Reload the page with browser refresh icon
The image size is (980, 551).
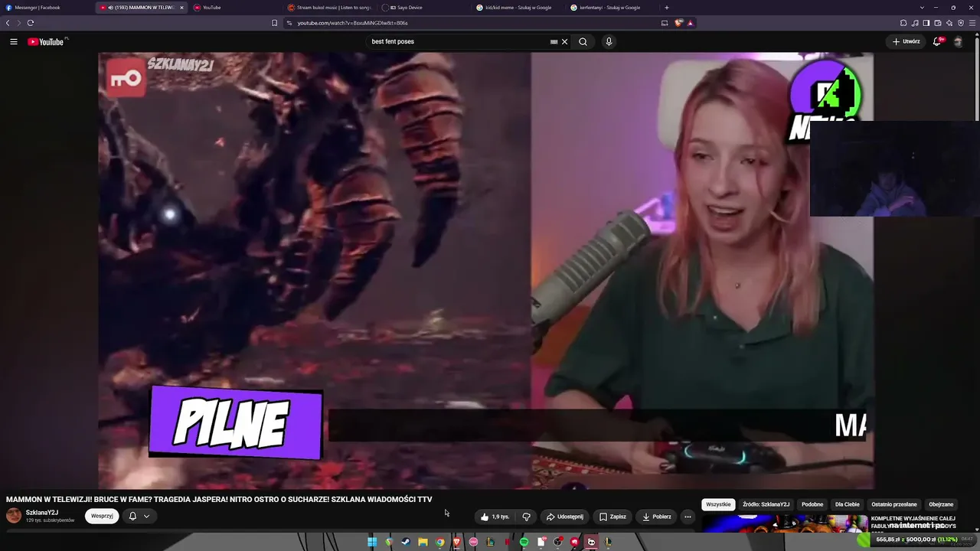[x=31, y=23]
